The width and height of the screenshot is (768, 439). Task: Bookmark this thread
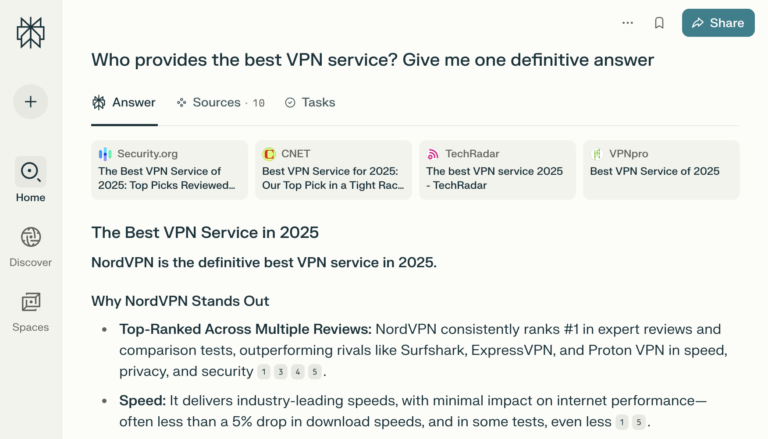click(x=659, y=22)
